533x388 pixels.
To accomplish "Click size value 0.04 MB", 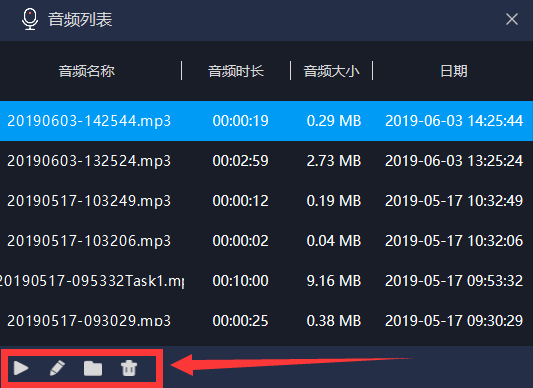I will [334, 241].
